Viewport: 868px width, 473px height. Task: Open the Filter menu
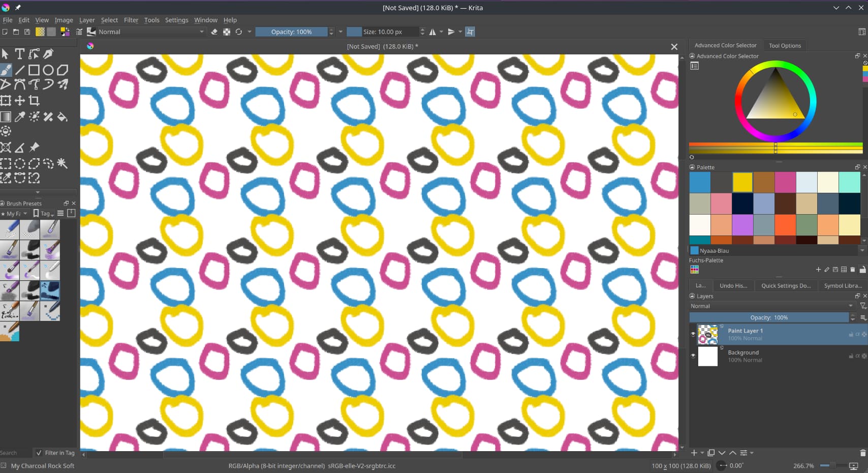pos(131,20)
